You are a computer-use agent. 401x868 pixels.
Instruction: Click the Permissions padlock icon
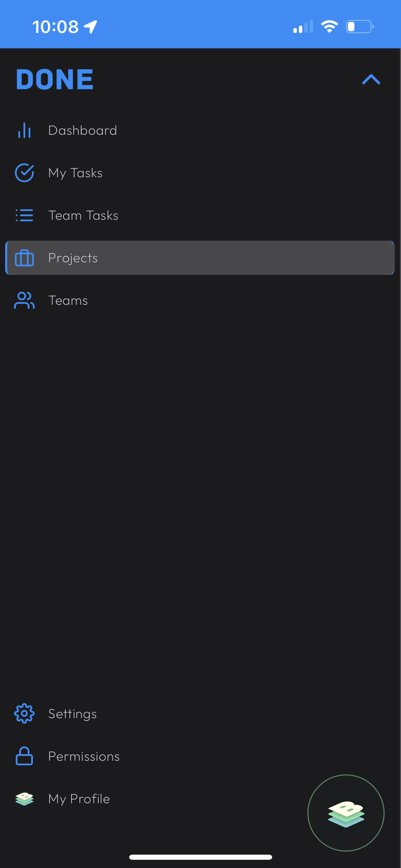click(24, 756)
